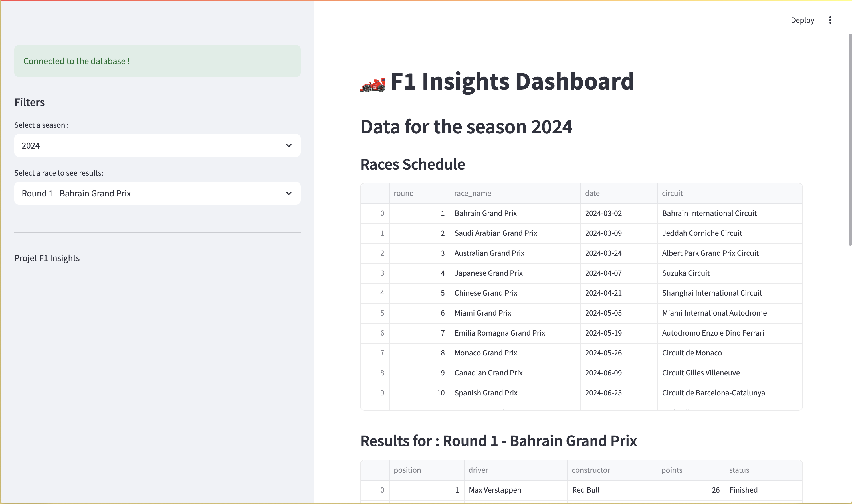
Task: Sort by the driver column header
Action: click(516, 470)
